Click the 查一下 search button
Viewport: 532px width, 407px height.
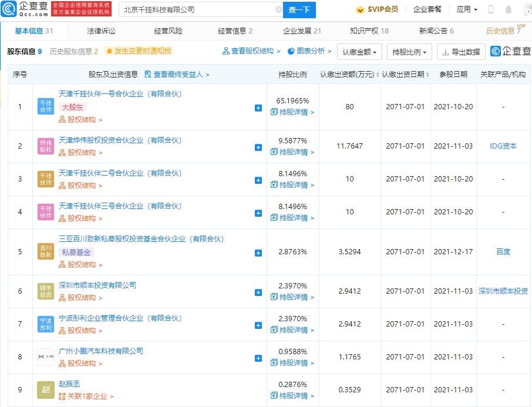(299, 10)
